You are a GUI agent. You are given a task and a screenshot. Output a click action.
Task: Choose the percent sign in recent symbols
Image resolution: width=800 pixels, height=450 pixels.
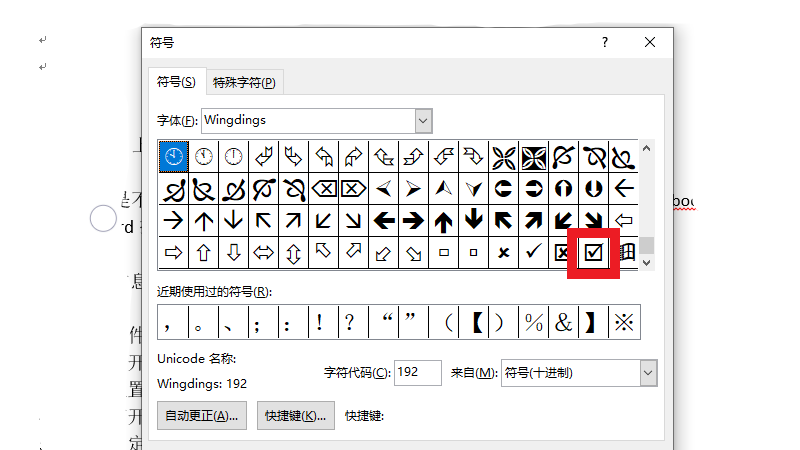(534, 322)
